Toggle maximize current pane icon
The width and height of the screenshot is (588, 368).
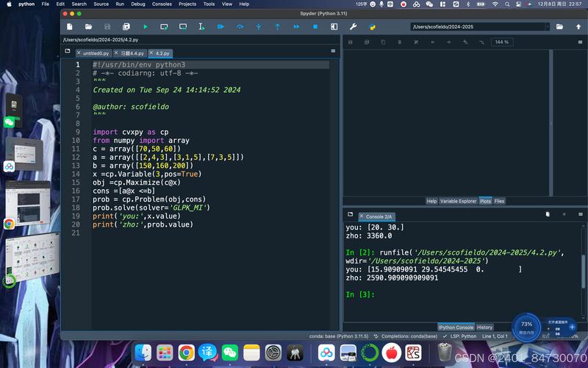(334, 27)
